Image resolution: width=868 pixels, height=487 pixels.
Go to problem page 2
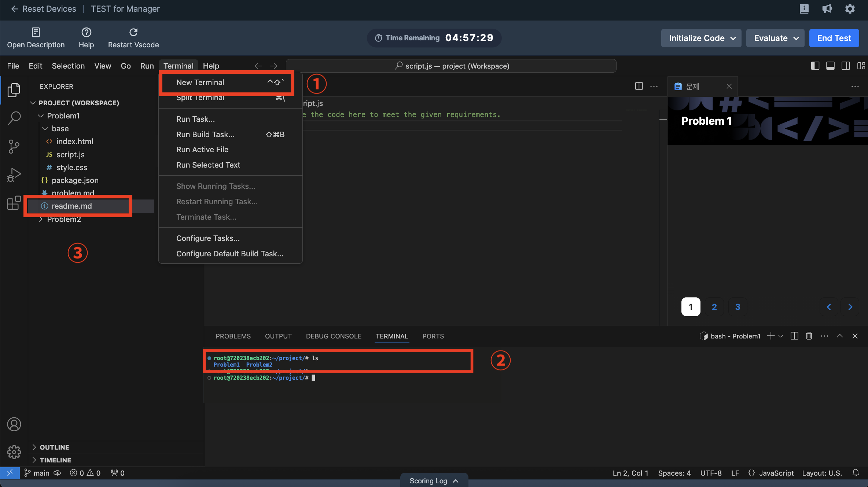[714, 307]
